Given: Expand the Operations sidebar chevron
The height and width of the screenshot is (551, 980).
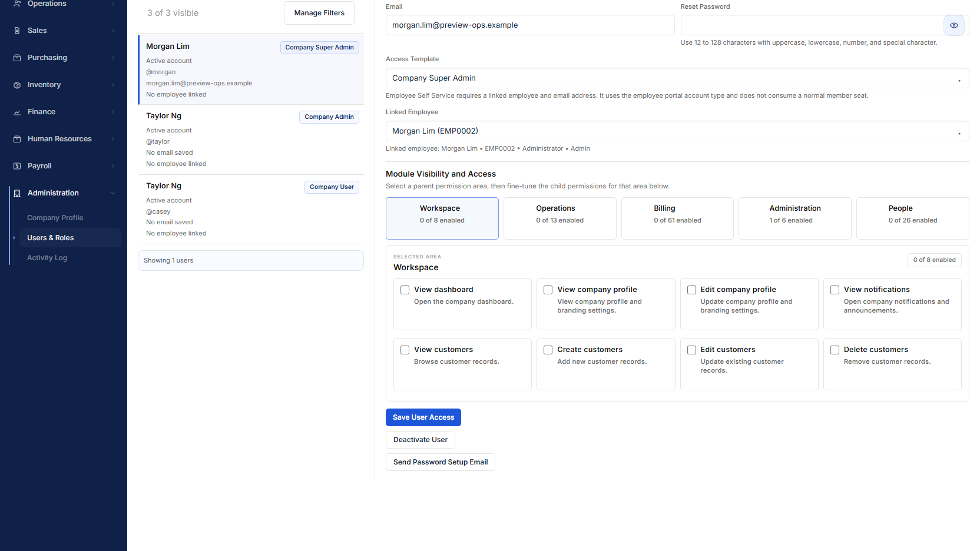Looking at the screenshot, I should [x=113, y=4].
